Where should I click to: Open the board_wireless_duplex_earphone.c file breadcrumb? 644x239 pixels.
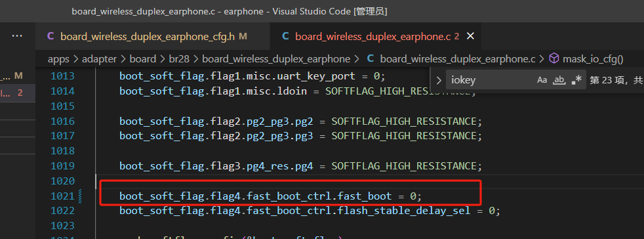click(458, 59)
